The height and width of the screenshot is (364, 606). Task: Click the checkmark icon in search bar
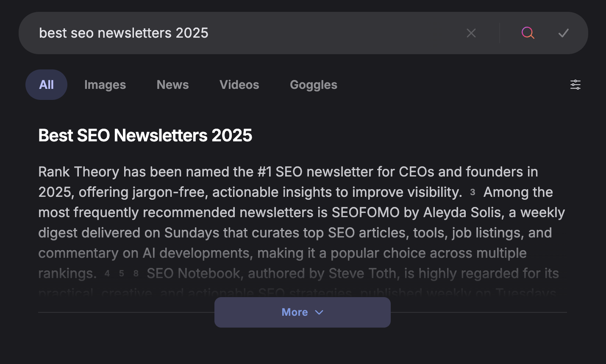pyautogui.click(x=563, y=33)
